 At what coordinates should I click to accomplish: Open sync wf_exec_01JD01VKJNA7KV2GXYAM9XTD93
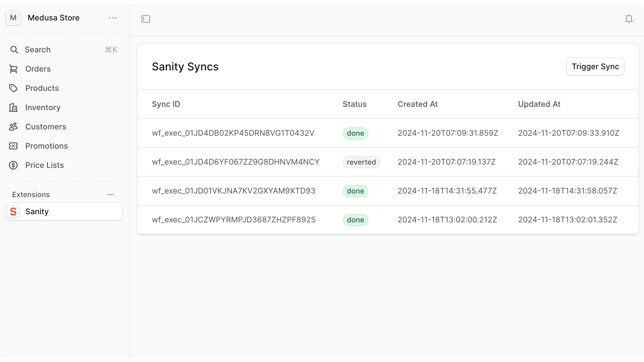point(234,191)
